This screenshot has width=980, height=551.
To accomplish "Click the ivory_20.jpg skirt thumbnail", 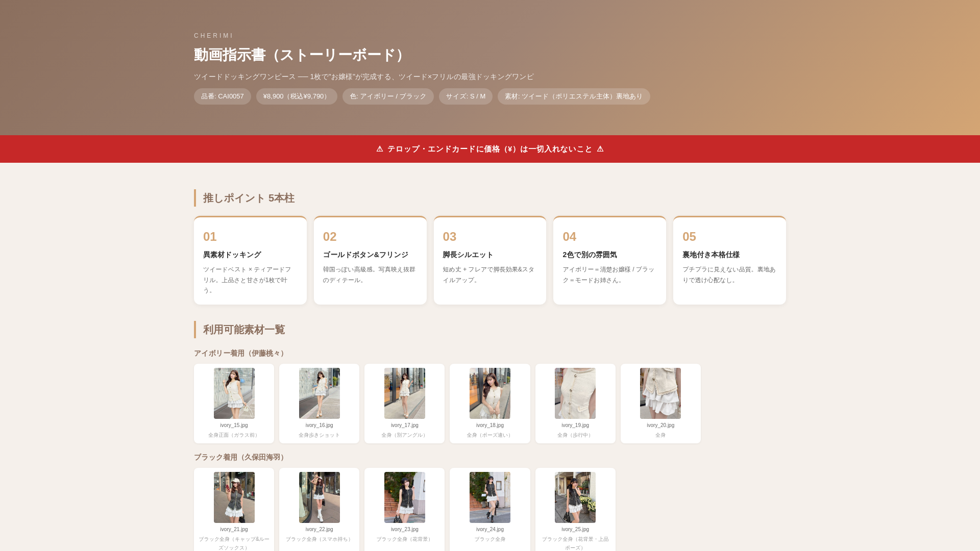I will click(660, 393).
